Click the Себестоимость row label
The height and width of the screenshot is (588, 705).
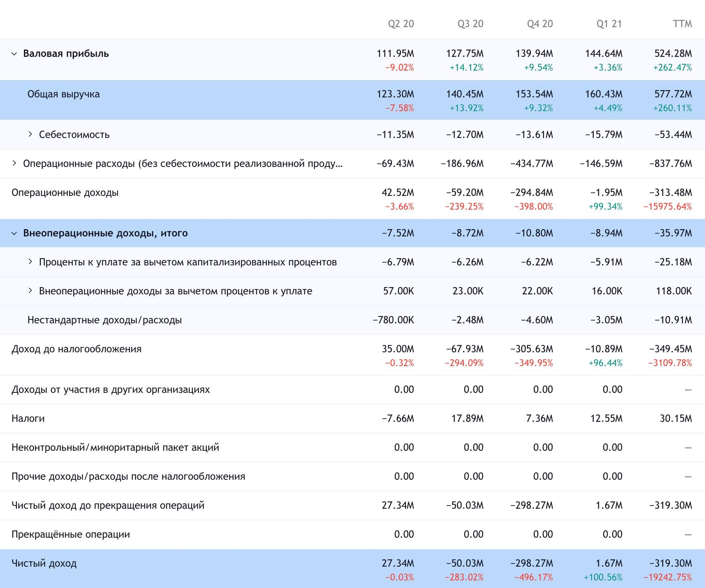pos(74,135)
